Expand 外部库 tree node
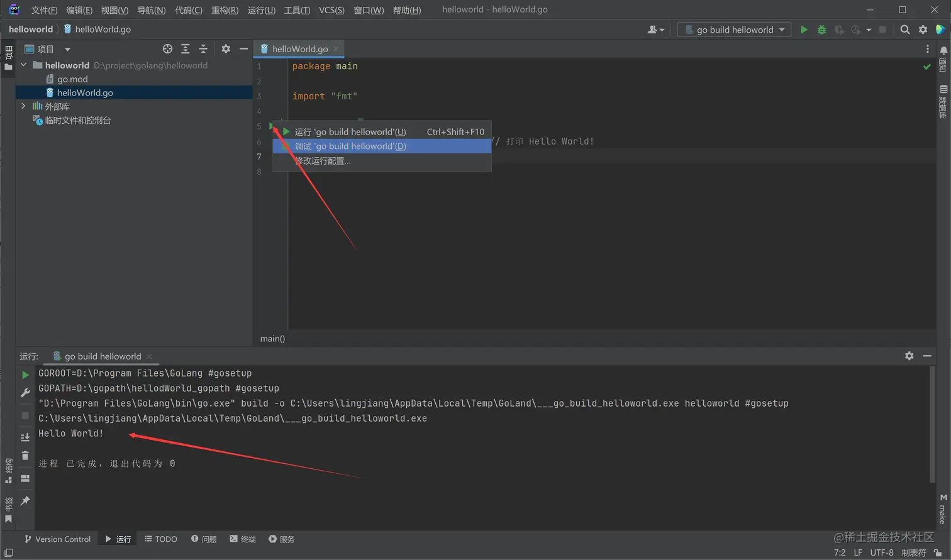The height and width of the screenshot is (560, 951). 24,106
